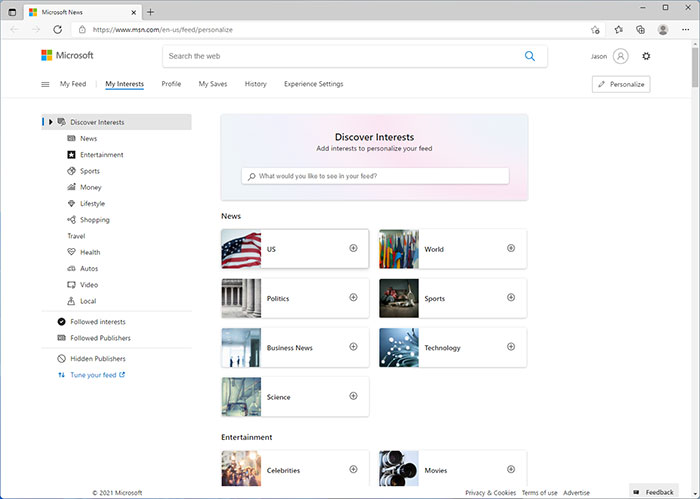Collapse the Discover Interests tree arrow
700x499 pixels.
click(50, 122)
